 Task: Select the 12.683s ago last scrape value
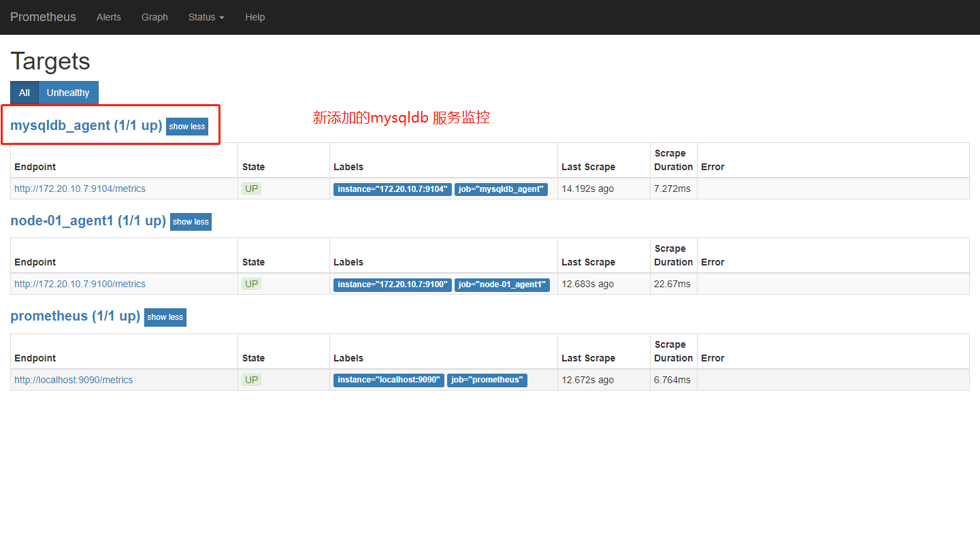click(x=587, y=284)
